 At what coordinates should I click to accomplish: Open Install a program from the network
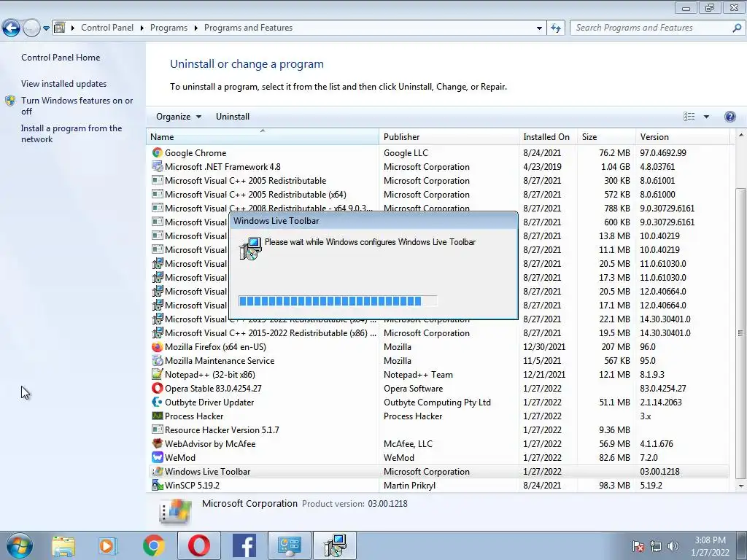tap(71, 133)
